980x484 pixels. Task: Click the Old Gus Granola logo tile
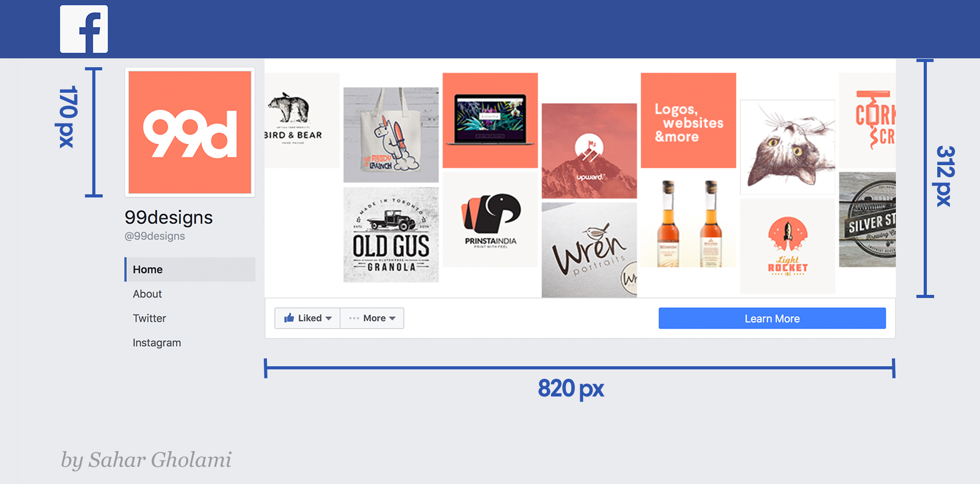point(391,234)
